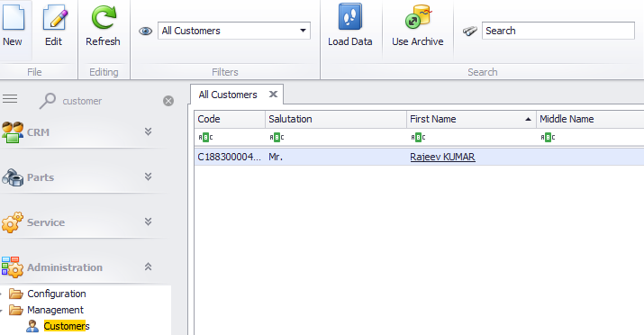The image size is (644, 335).
Task: Click the Edit pencil icon
Action: pos(54,17)
